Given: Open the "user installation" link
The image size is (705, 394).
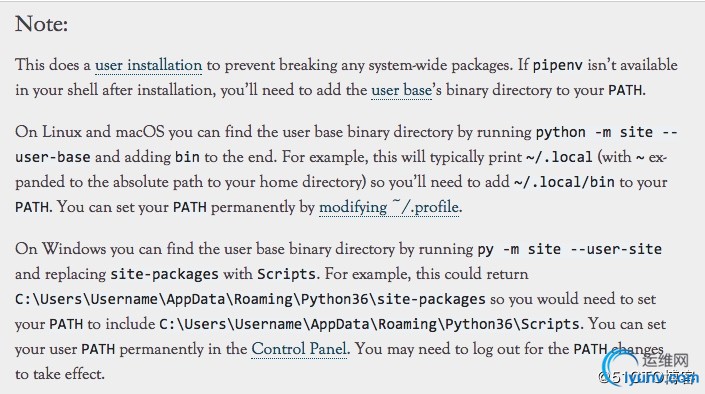Looking at the screenshot, I should (148, 65).
